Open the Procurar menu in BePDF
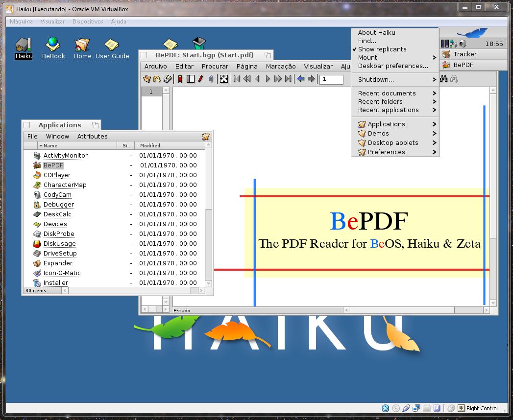The width and height of the screenshot is (513, 420). coord(215,67)
